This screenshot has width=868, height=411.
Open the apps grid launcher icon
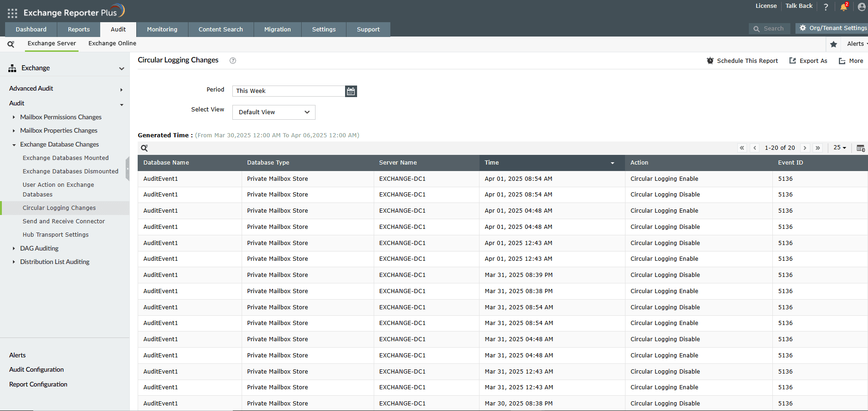pyautogui.click(x=12, y=13)
